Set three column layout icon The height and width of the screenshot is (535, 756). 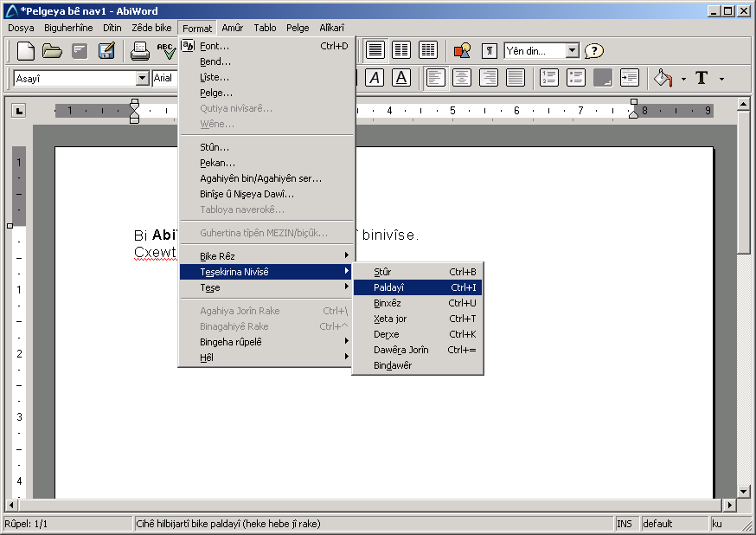tap(427, 49)
